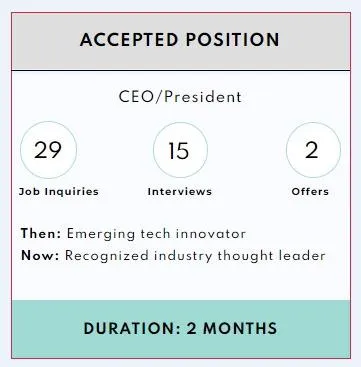Viewport: 361px width, 367px height.
Task: Click the word DURATION in footer
Action: (x=132, y=328)
